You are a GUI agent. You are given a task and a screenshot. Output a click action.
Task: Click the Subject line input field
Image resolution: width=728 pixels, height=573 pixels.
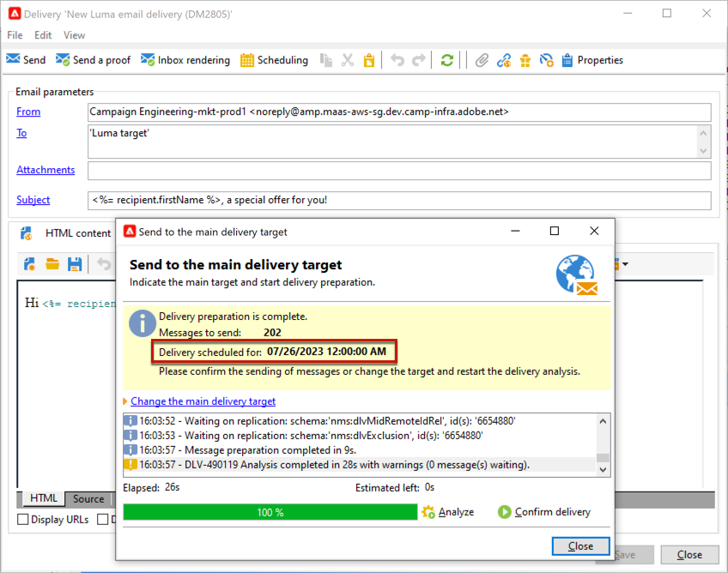tap(399, 200)
